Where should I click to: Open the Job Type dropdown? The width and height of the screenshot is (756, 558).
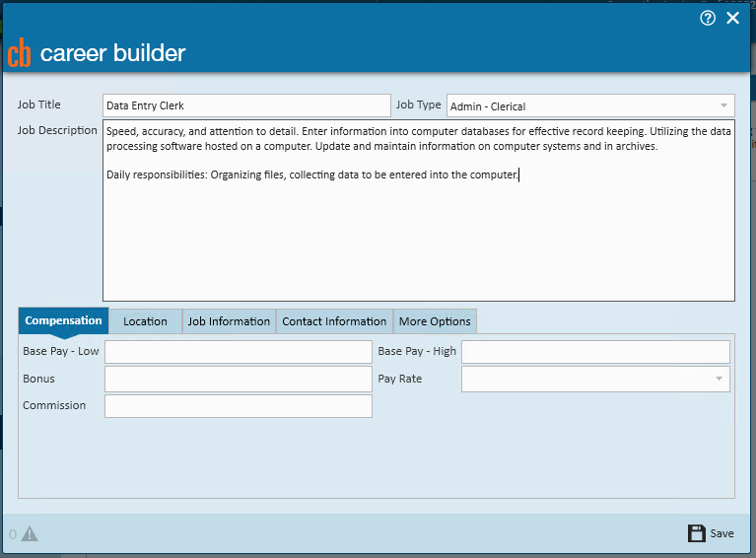590,105
